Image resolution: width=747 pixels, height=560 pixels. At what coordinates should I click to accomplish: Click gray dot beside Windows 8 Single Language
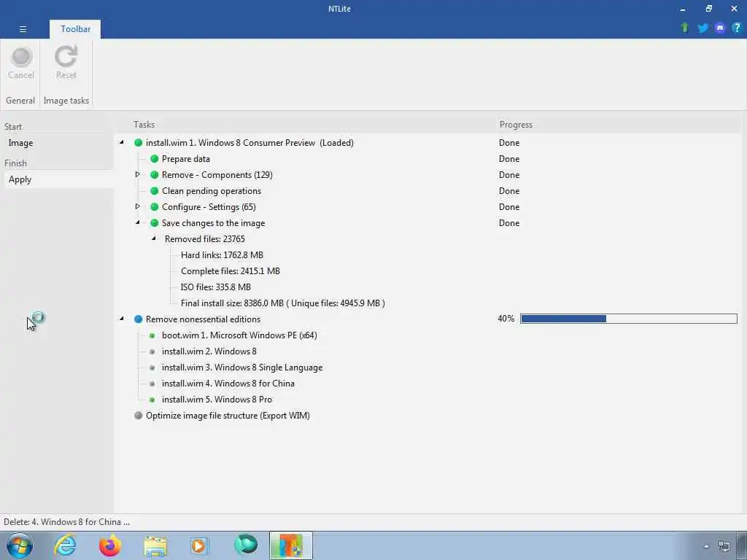152,367
